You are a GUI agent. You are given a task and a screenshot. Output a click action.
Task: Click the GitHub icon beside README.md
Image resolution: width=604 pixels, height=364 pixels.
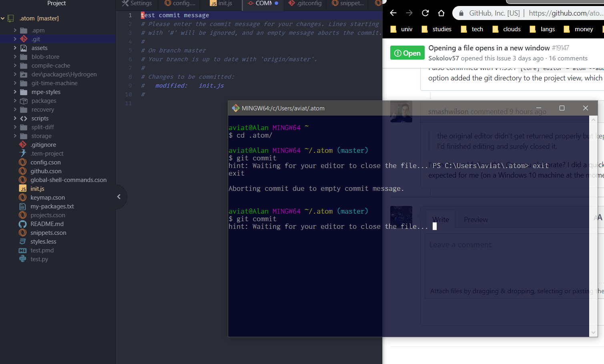pos(23,224)
